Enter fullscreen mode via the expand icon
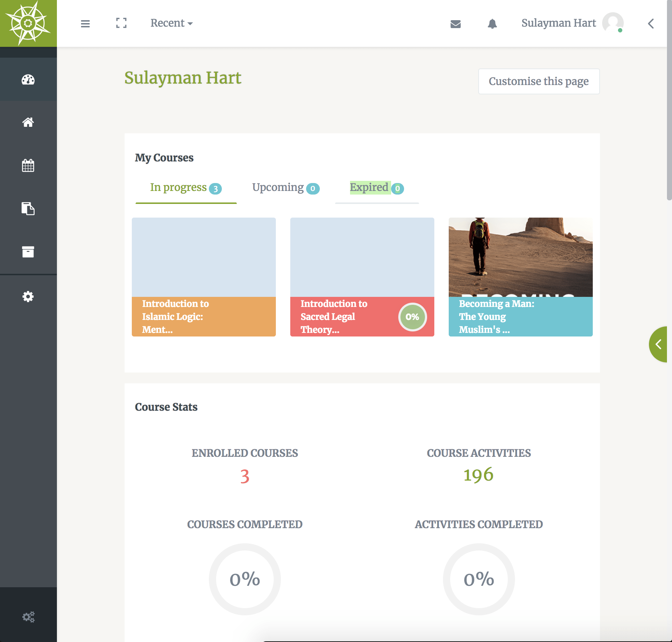672x642 pixels. (121, 23)
